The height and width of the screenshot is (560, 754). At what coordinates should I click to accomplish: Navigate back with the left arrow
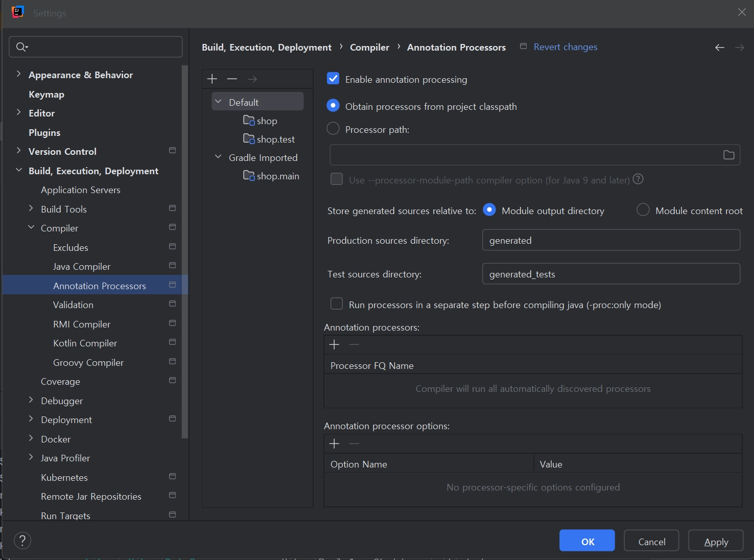[720, 48]
